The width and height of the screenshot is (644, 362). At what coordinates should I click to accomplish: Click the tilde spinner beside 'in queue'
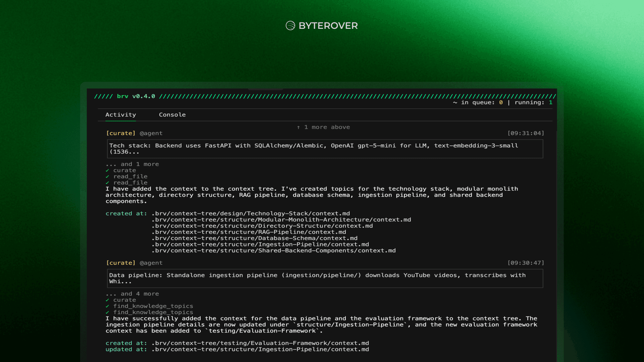pos(455,103)
